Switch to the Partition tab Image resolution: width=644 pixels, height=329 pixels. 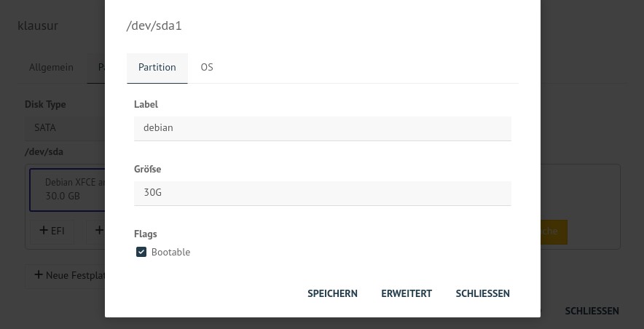[157, 68]
